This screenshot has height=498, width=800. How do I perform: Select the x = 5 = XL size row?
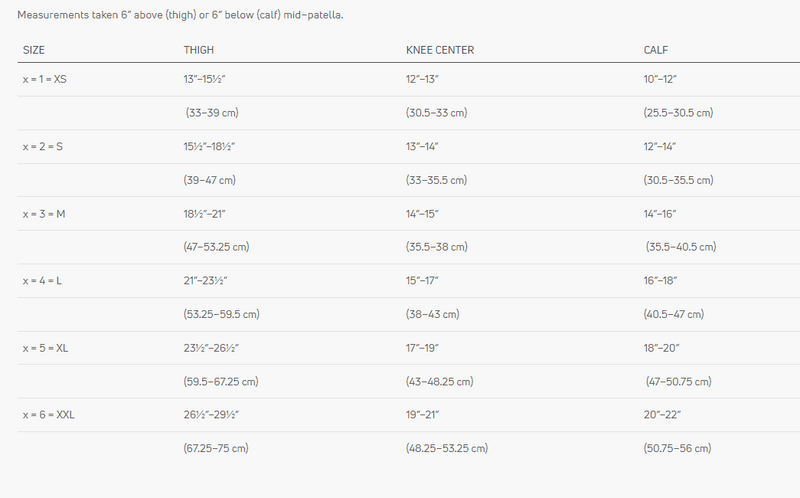pos(409,348)
